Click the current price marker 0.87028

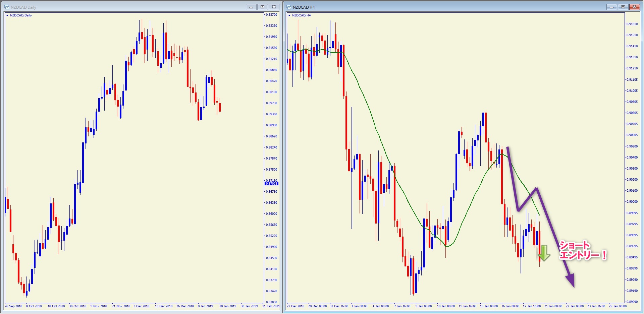[272, 184]
